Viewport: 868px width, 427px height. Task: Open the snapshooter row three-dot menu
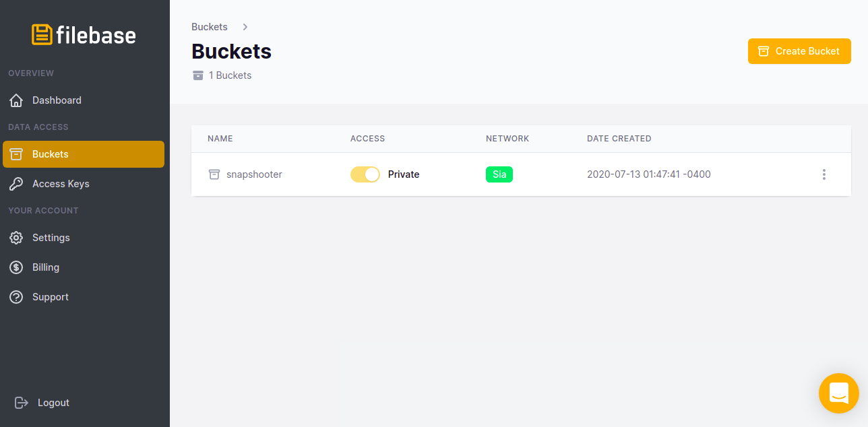(x=824, y=174)
